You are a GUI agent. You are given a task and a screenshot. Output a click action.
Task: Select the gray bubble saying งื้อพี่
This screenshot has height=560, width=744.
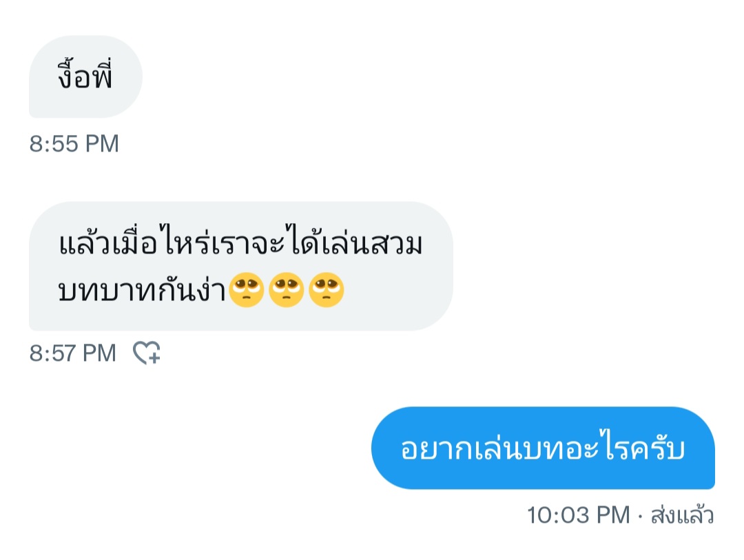(x=85, y=76)
